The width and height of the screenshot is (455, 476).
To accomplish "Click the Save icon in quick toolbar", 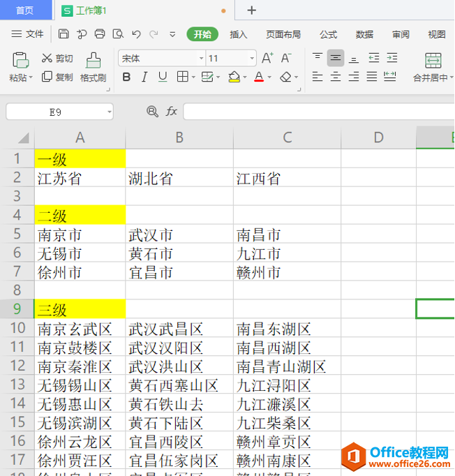I will pos(63,34).
